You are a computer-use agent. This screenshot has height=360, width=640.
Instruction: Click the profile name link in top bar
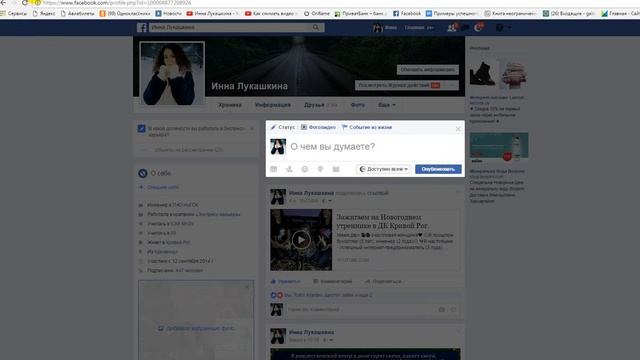pos(384,27)
